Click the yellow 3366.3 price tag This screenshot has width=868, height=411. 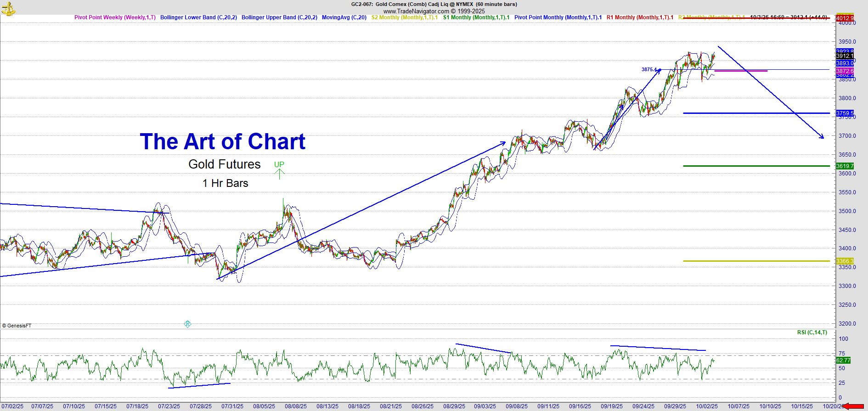[x=845, y=261]
